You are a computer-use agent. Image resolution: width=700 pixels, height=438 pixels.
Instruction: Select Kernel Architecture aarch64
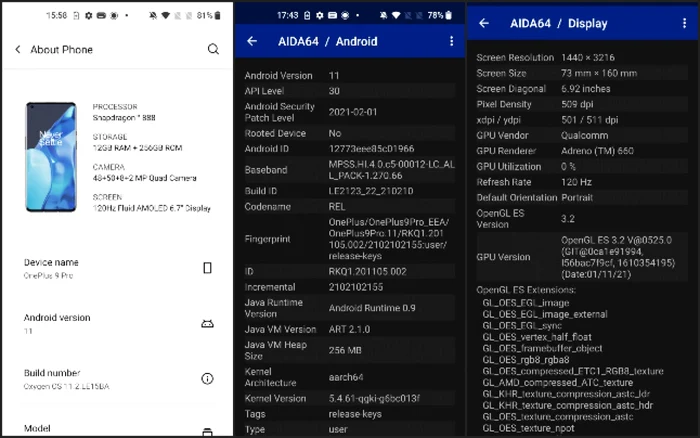click(350, 377)
